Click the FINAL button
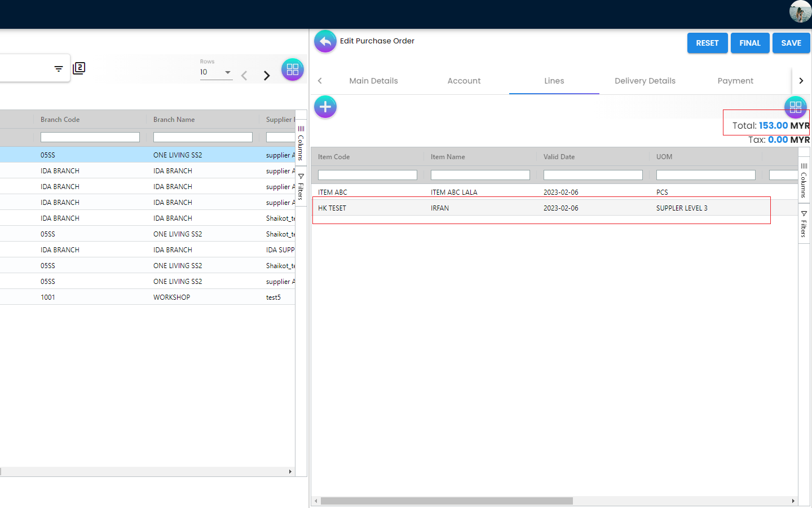 pyautogui.click(x=749, y=43)
